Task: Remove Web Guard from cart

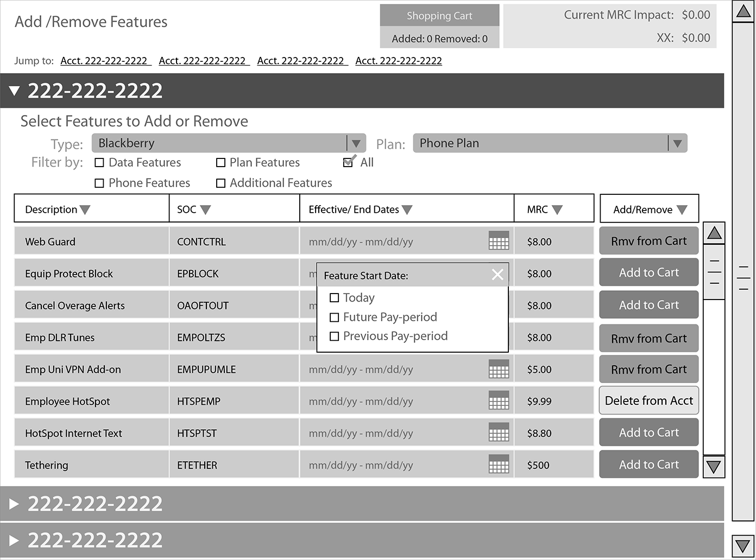Action: [648, 241]
